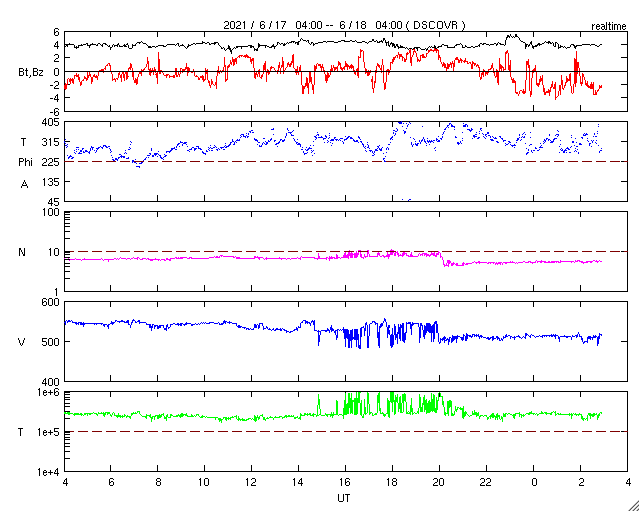Click the '1e+4' temperature tick label
Screen dimensions: 640x512
pyautogui.click(x=48, y=472)
